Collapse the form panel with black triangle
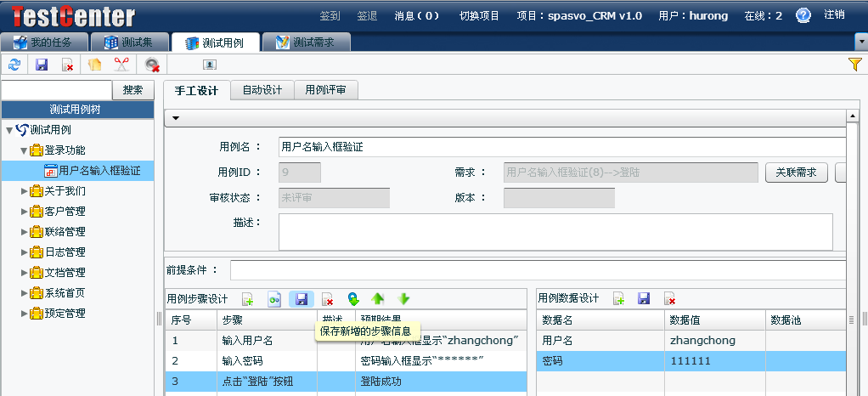 pyautogui.click(x=176, y=118)
